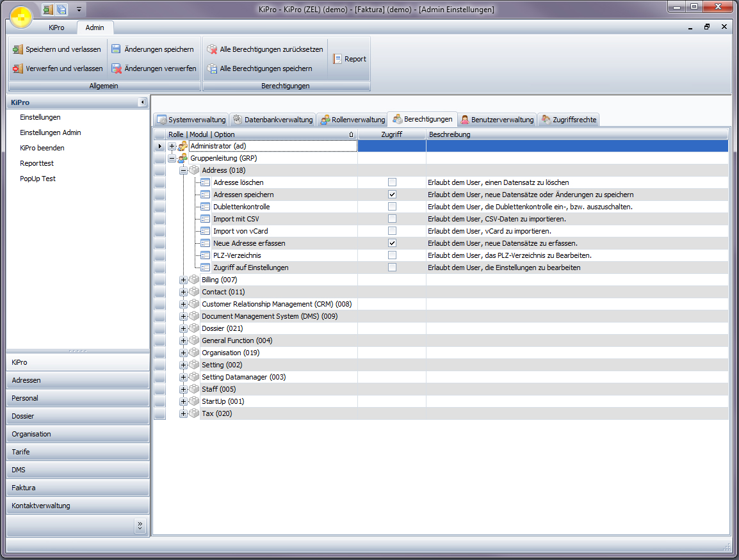The width and height of the screenshot is (739, 560).
Task: Expand the Billing (007) module
Action: pyautogui.click(x=183, y=280)
